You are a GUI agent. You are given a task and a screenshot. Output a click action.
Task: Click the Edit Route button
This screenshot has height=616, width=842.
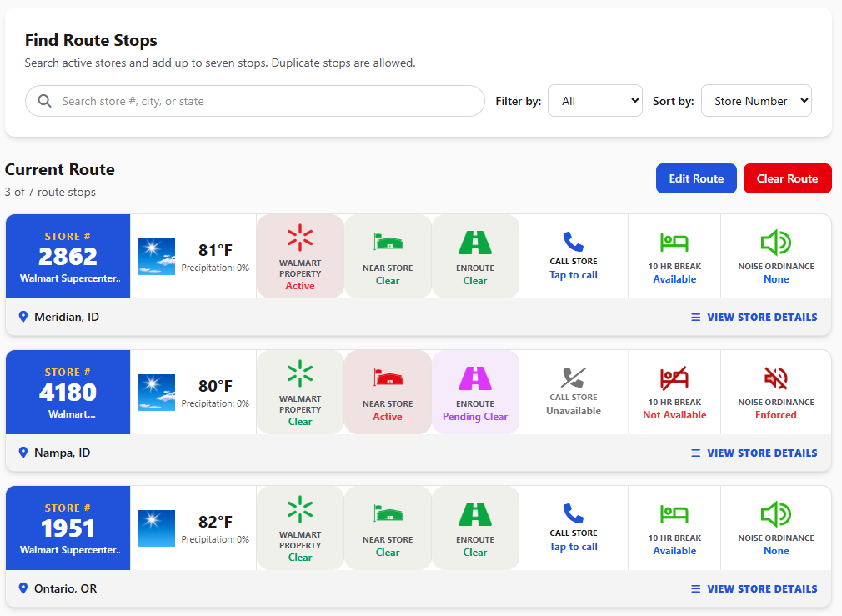pos(696,178)
